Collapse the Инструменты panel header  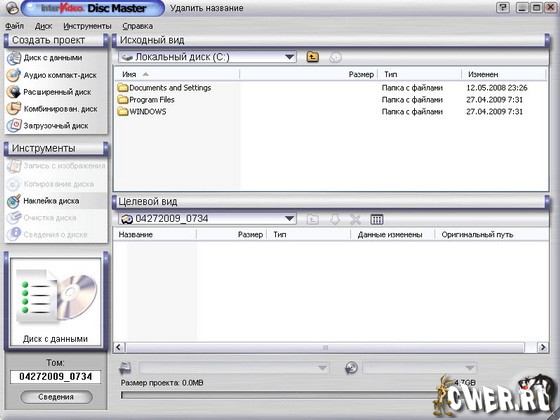click(x=56, y=149)
